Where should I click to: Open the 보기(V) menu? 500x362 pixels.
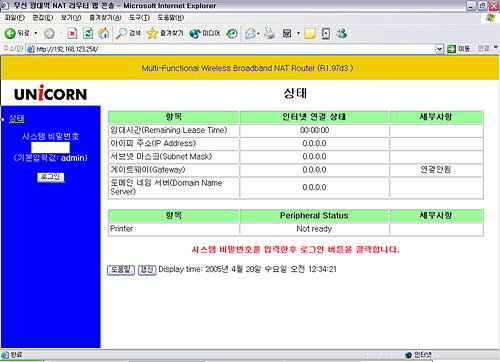tap(71, 18)
